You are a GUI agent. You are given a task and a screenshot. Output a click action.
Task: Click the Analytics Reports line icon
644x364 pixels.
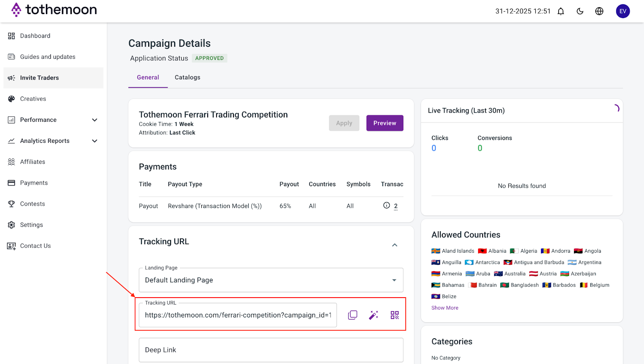11,141
